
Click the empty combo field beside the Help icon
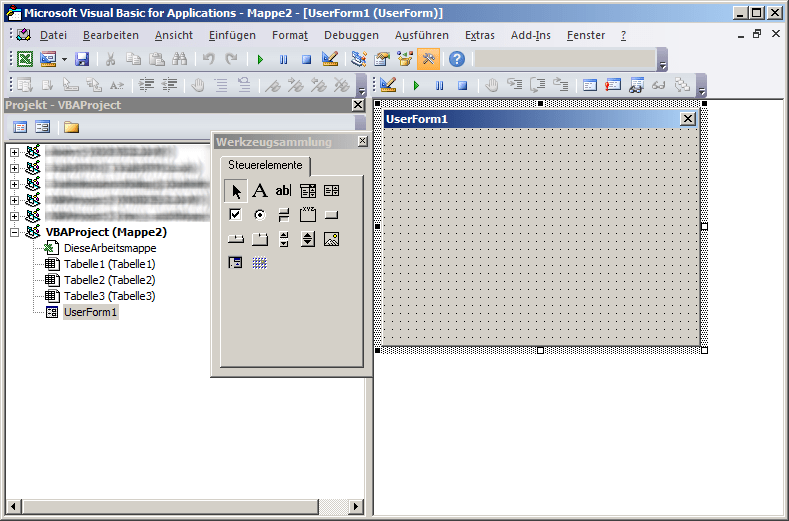tap(565, 59)
